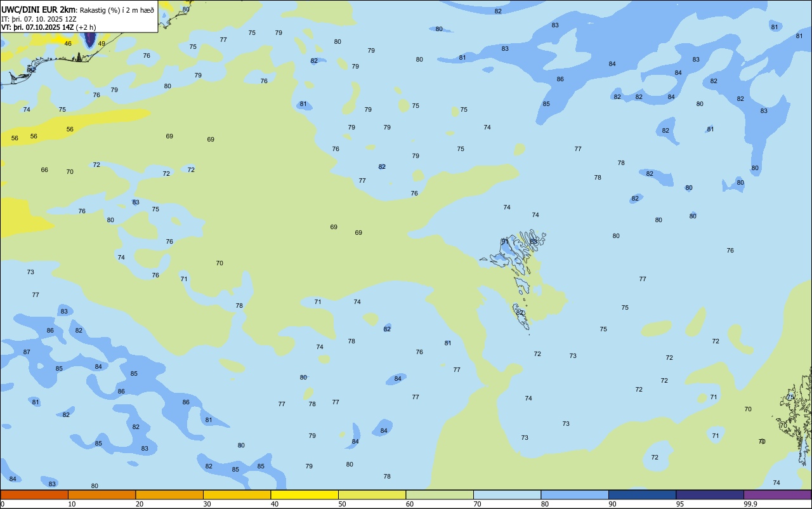812x509 pixels.
Task: Click the legend tick label "90"
Action: 612,504
